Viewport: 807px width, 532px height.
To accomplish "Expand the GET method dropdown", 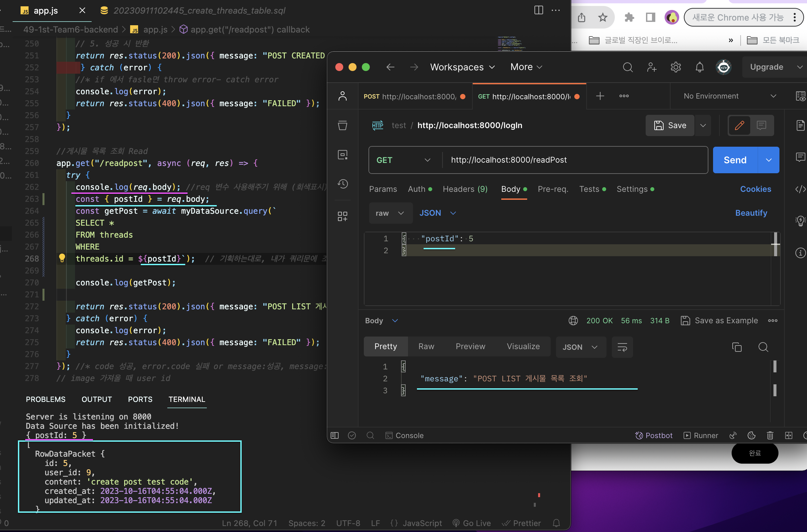I will pyautogui.click(x=403, y=160).
